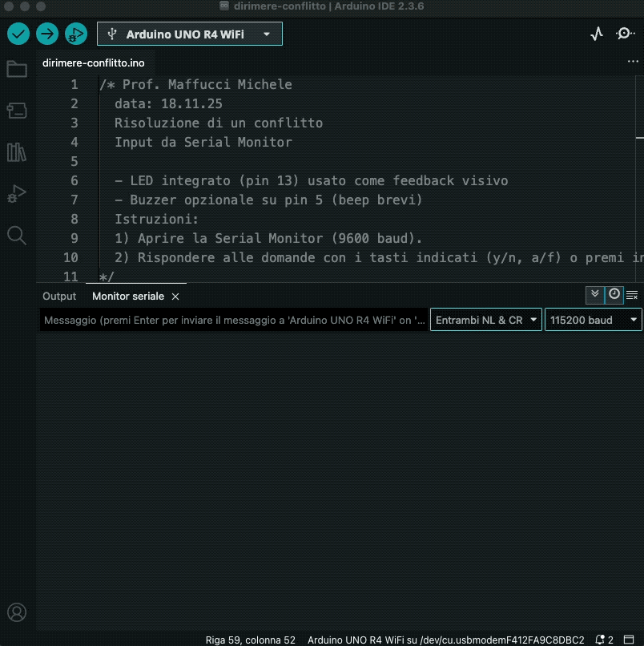Viewport: 644px width, 646px height.
Task: Toggle autoscroll in the serial monitor
Action: click(594, 295)
